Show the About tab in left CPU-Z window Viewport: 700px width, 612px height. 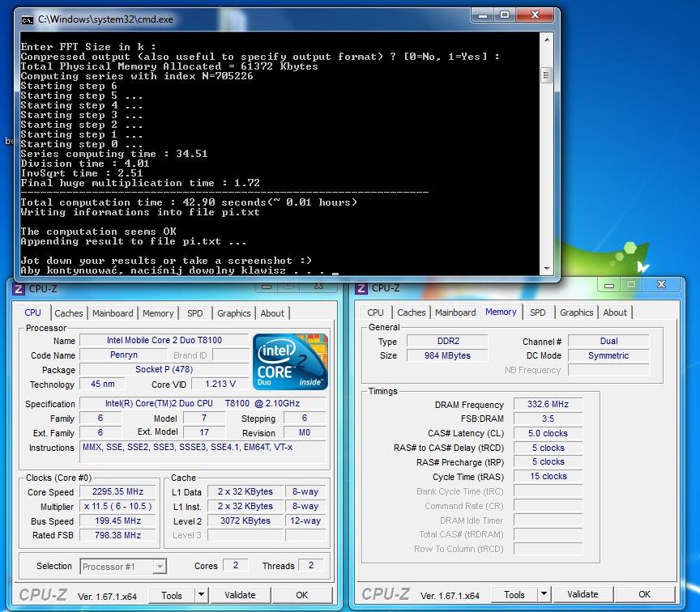(x=272, y=313)
